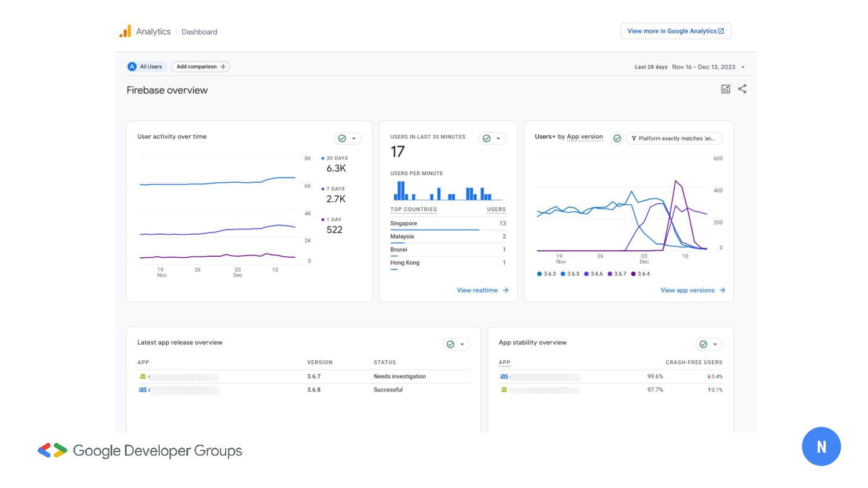Open the date range dropdown arrow
Viewport: 868px width, 488px height.
(x=743, y=67)
